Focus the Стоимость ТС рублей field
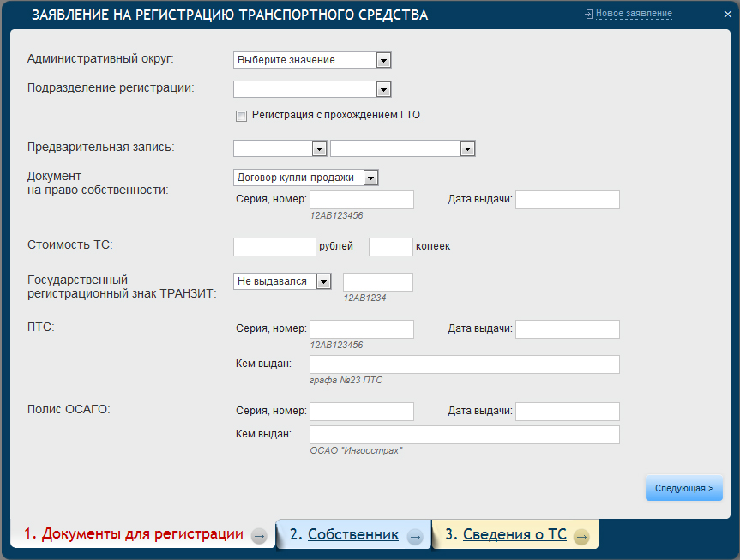This screenshot has height=560, width=740. pyautogui.click(x=274, y=247)
